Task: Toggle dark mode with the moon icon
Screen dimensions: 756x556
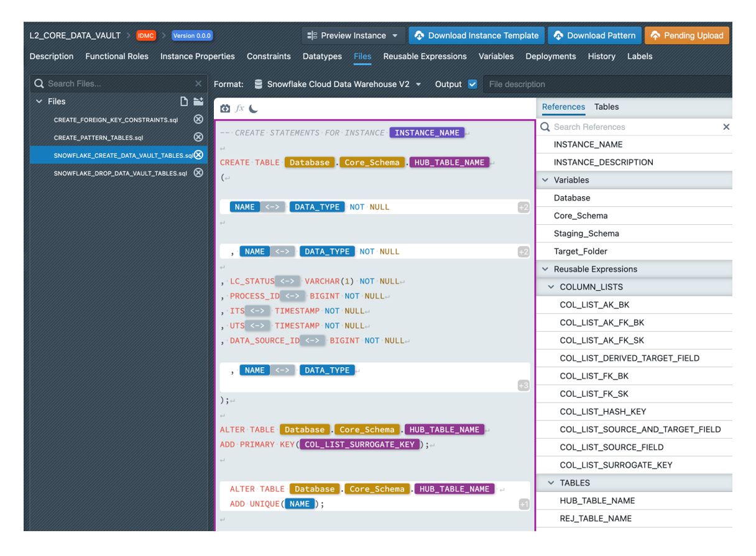Action: [254, 109]
